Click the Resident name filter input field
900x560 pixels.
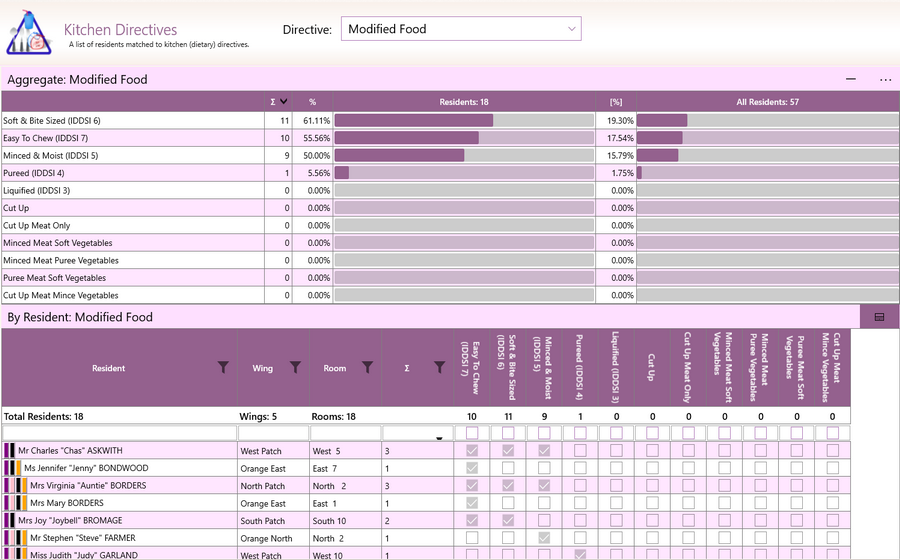pyautogui.click(x=119, y=433)
